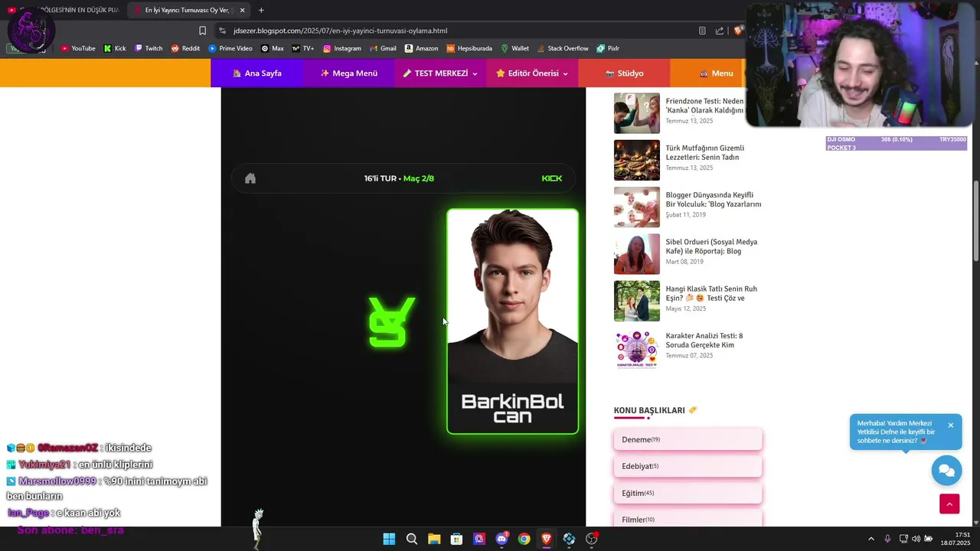Select the Edebiyat (5) topic

[x=688, y=466]
